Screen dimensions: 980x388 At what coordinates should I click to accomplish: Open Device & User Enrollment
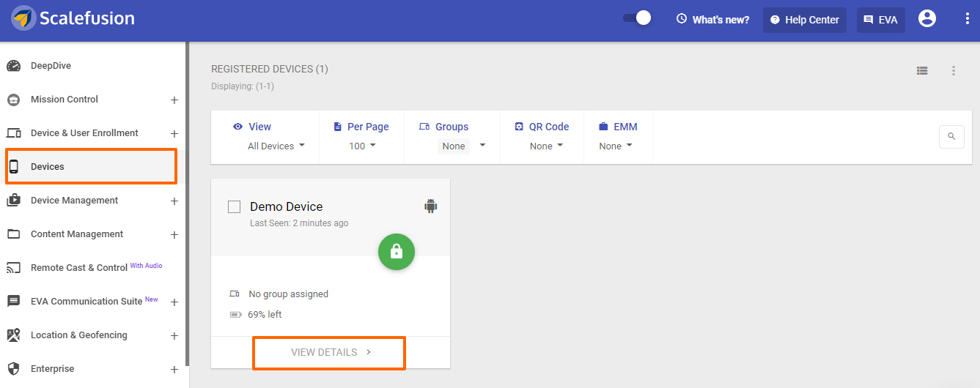click(x=84, y=133)
